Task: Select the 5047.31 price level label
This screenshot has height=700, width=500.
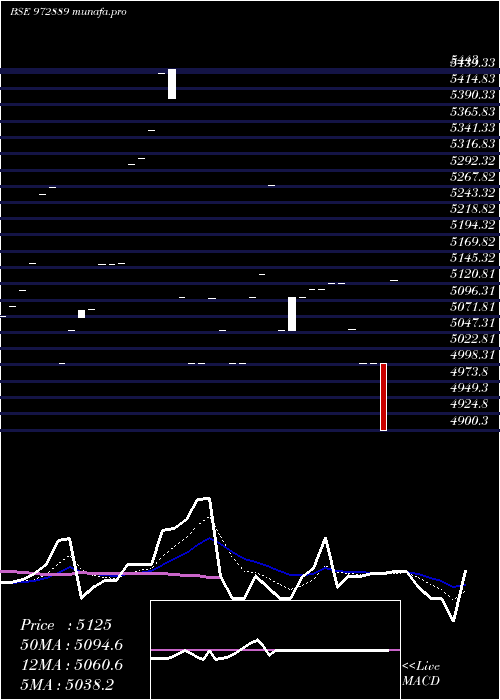Action: (x=472, y=323)
